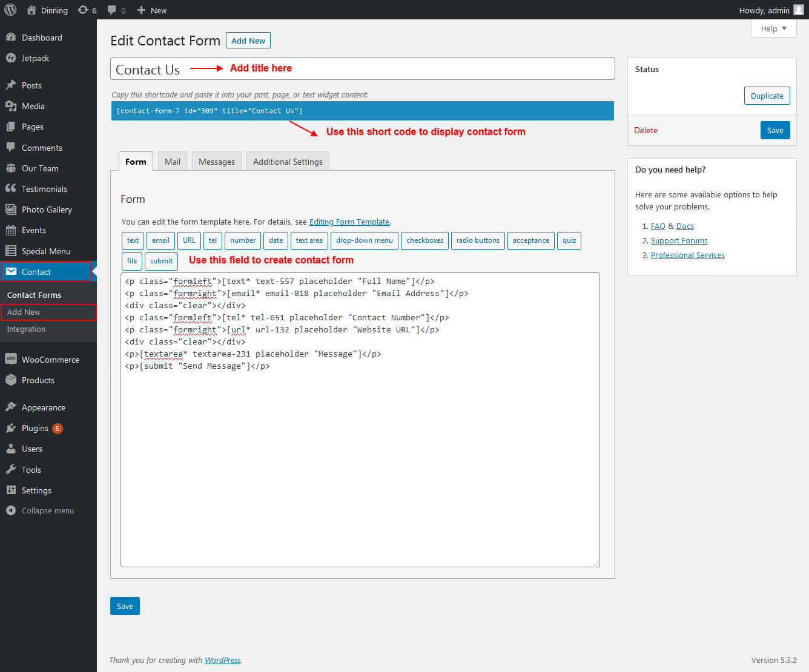Open the updates icon showing 6
The width and height of the screenshot is (809, 672).
(x=83, y=10)
